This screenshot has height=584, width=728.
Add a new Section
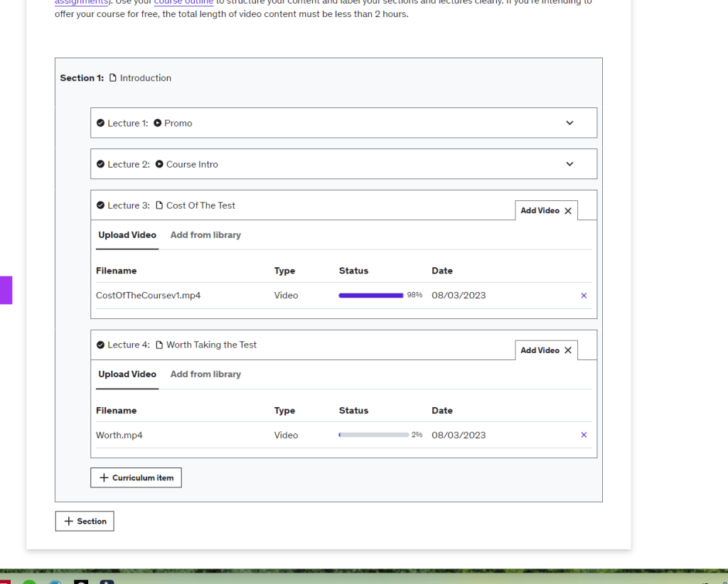click(x=85, y=521)
